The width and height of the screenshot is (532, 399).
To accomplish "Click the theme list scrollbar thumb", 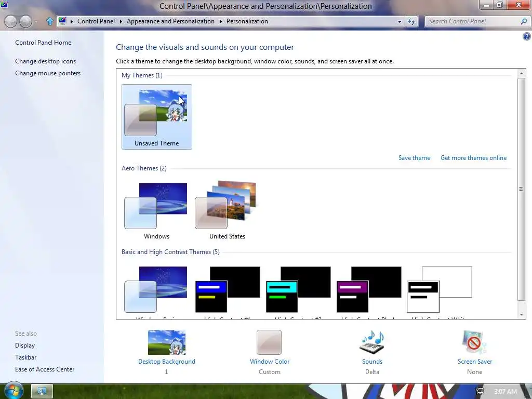I will click(x=522, y=189).
